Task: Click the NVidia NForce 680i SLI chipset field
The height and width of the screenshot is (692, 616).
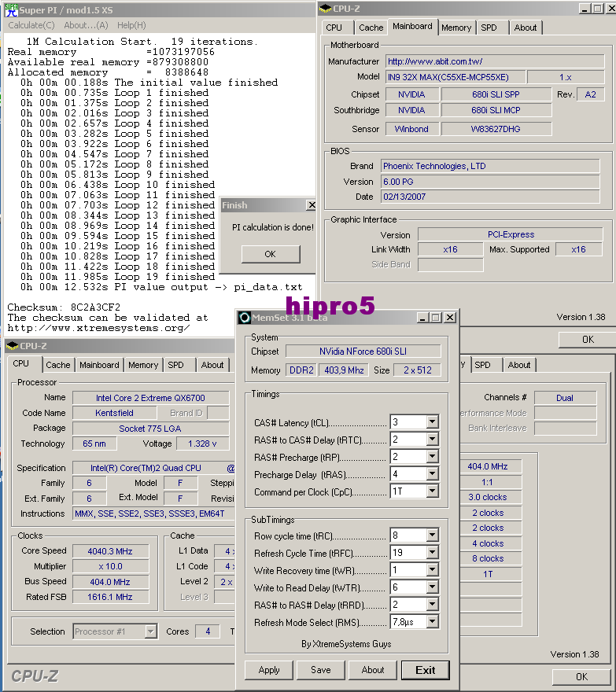Action: tap(363, 352)
